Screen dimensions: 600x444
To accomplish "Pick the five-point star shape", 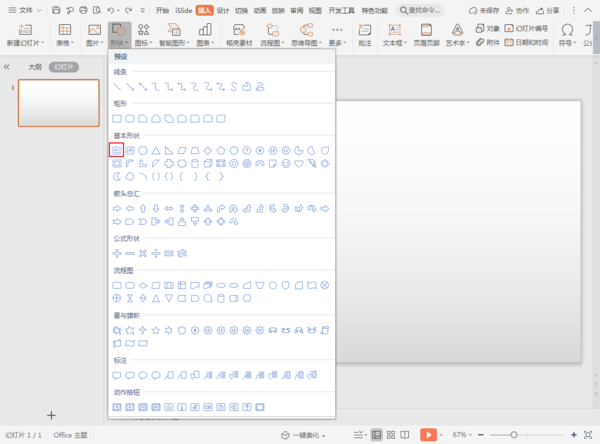I will pos(156,328).
